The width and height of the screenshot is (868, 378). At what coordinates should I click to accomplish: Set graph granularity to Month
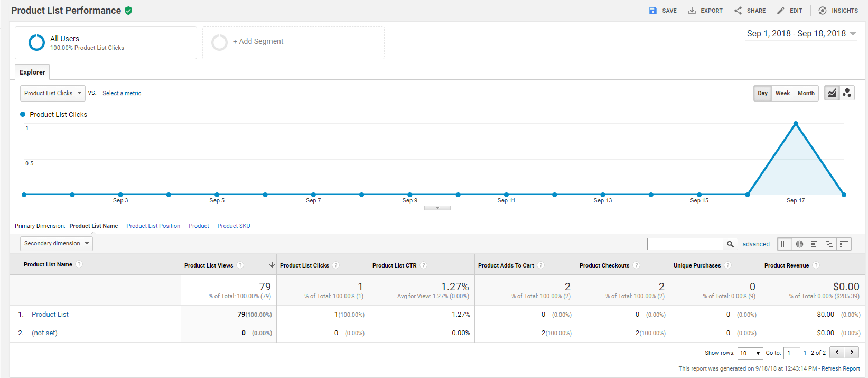point(806,93)
